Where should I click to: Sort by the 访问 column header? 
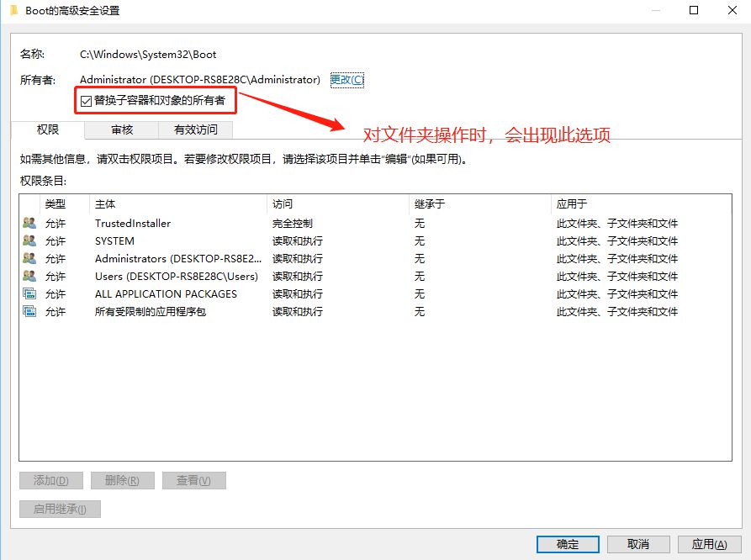click(x=282, y=204)
